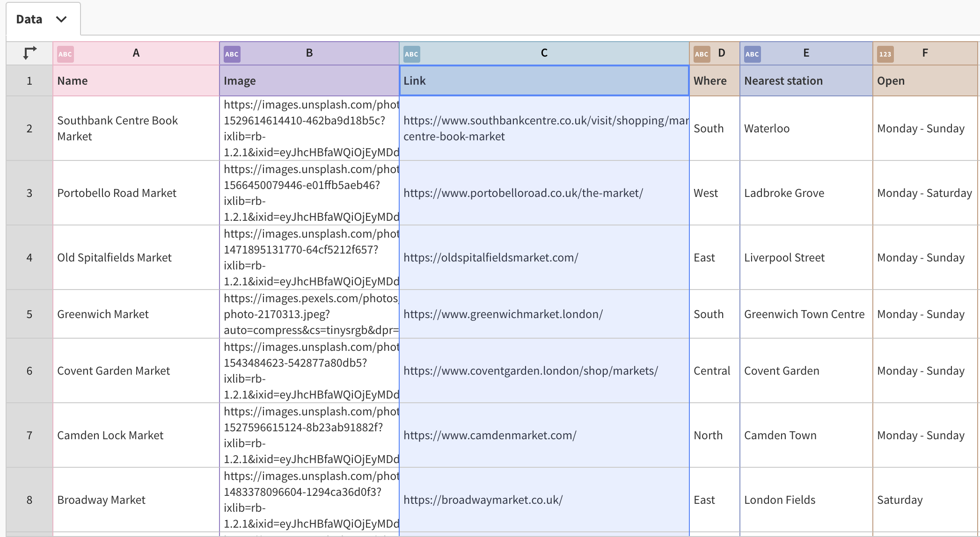Select 'Southbank Centre Book Market' cell

136,129
